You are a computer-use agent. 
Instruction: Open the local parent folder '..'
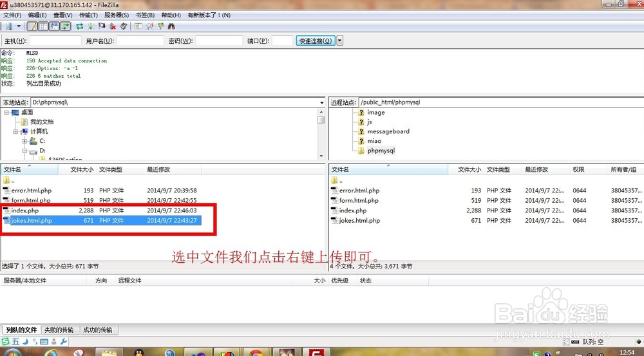coord(8,181)
